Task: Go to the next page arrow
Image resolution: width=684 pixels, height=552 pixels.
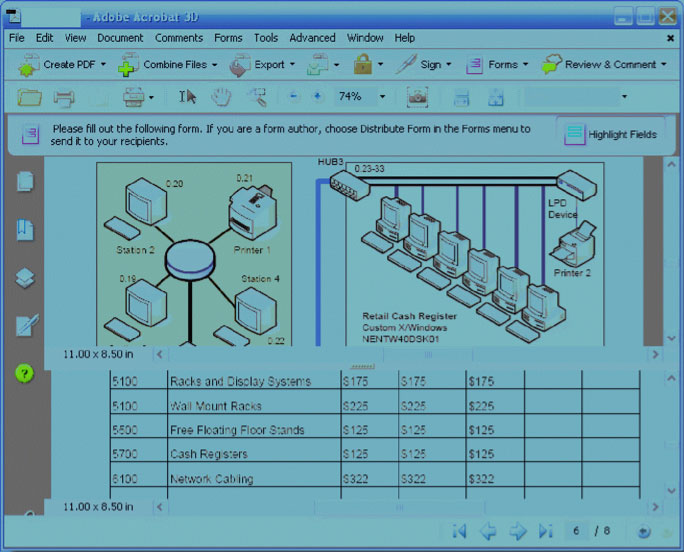Action: pyautogui.click(x=517, y=531)
